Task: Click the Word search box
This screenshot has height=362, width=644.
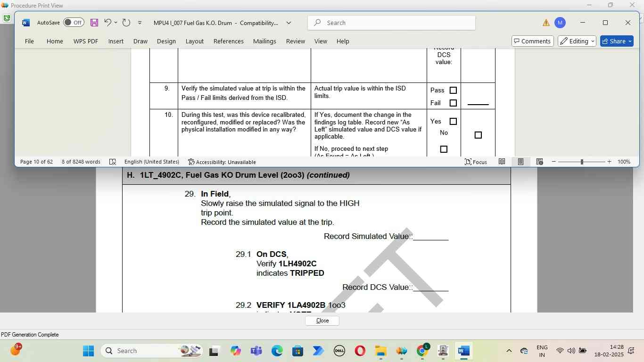Action: [x=391, y=23]
